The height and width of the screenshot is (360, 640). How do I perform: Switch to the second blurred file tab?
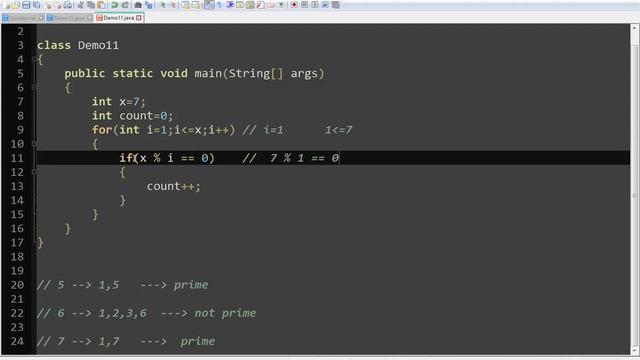(69, 18)
